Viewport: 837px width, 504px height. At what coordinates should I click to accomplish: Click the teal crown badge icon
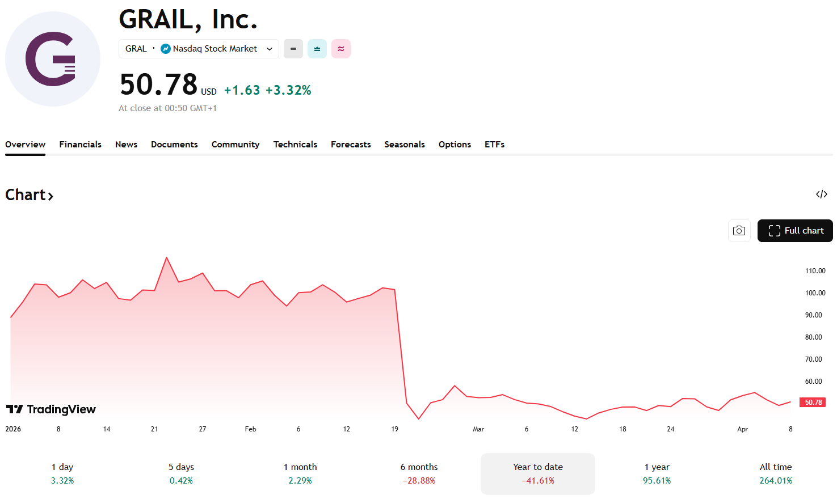pyautogui.click(x=317, y=49)
